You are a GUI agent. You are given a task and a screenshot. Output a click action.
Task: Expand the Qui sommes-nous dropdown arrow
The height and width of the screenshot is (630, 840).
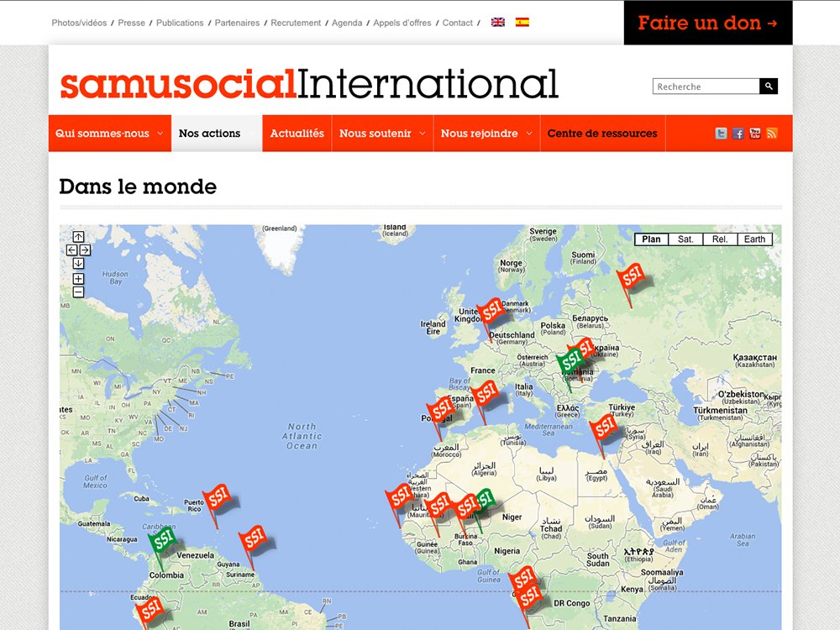[160, 134]
